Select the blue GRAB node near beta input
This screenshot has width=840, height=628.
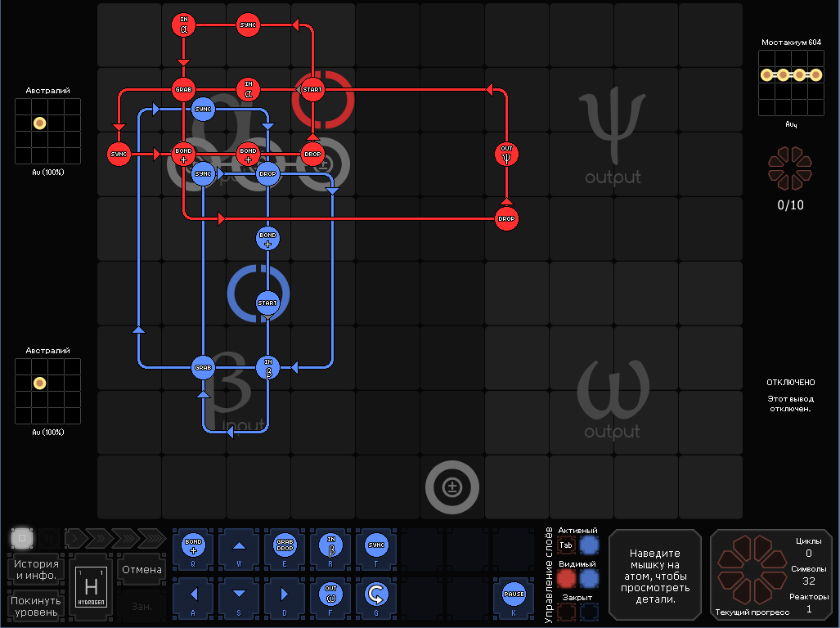(203, 367)
